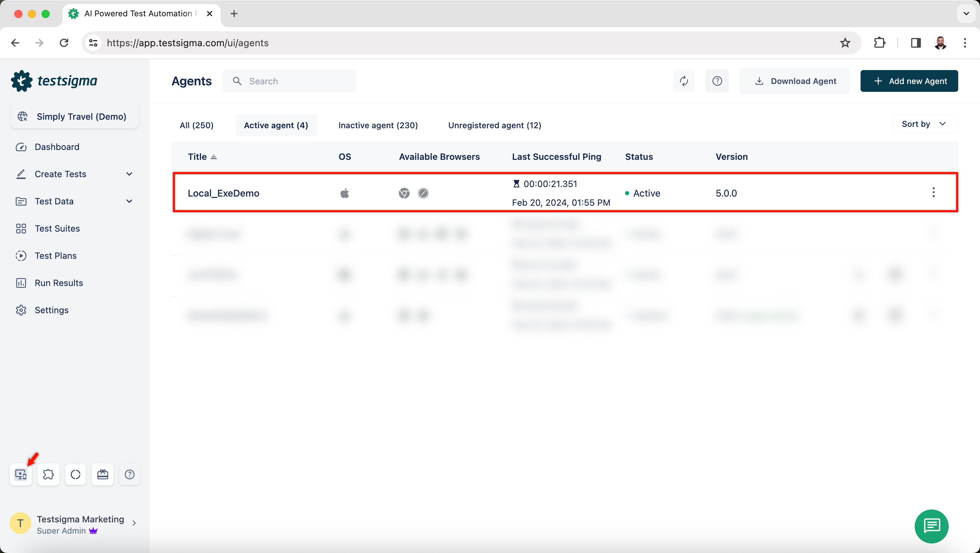The width and height of the screenshot is (980, 553).
Task: Open the Unregistered agent (12) tab
Action: coord(494,125)
